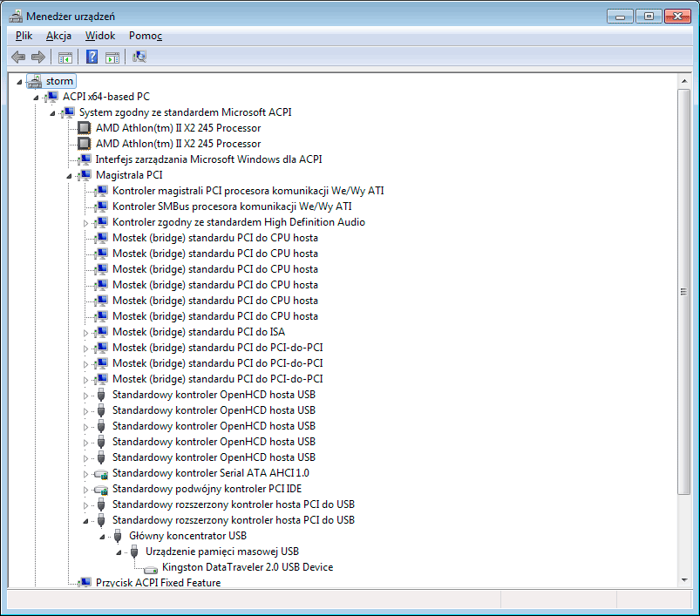
Task: Click the PCI IDE dual controller icon
Action: coord(101,490)
